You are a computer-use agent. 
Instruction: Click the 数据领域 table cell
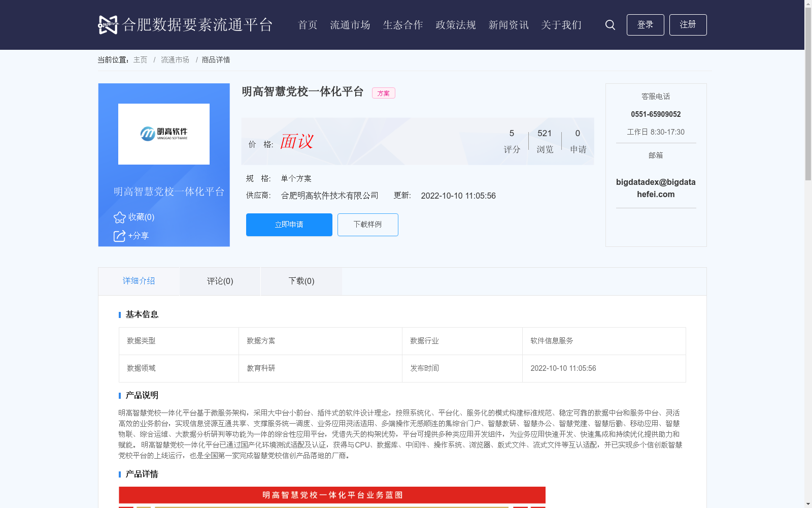point(179,368)
